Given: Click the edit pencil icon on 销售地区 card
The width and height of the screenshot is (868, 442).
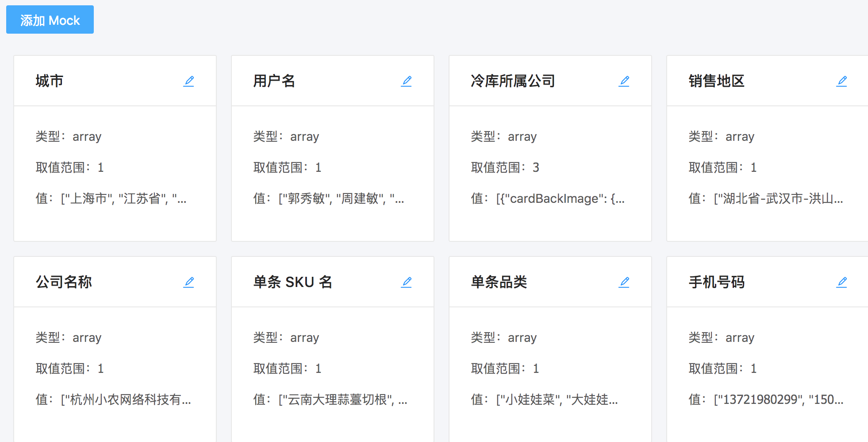Looking at the screenshot, I should [x=842, y=81].
